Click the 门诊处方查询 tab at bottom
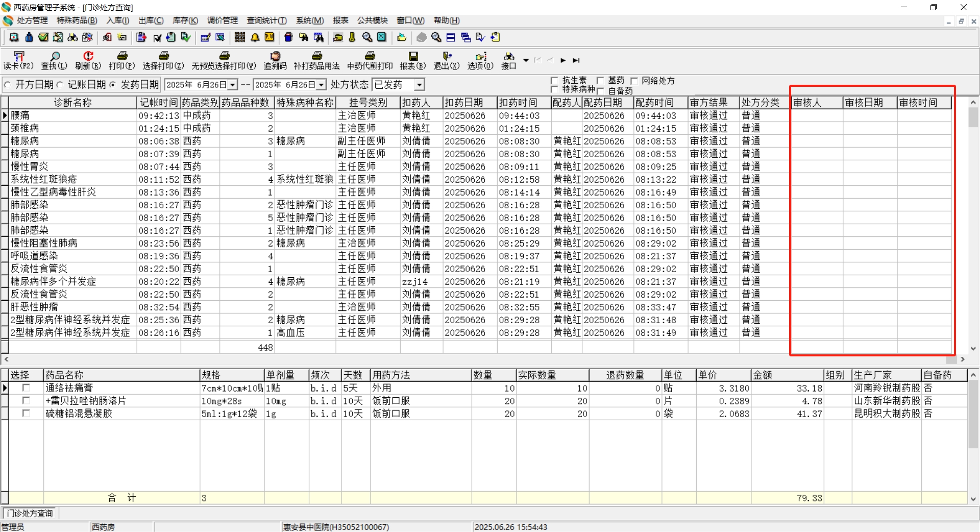The width and height of the screenshot is (980, 532). click(30, 513)
